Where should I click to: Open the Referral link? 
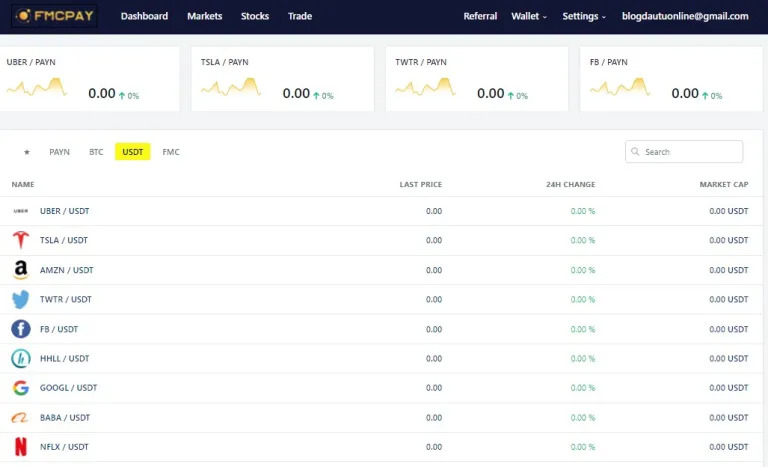point(480,16)
